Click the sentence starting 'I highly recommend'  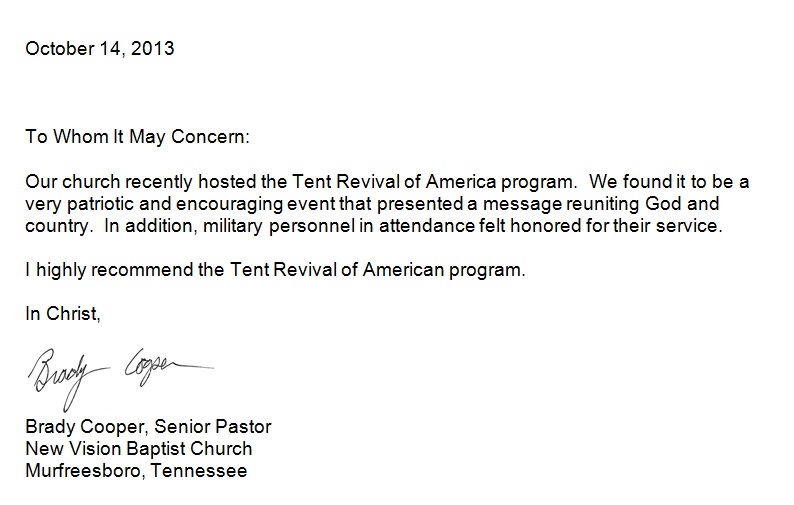(275, 270)
